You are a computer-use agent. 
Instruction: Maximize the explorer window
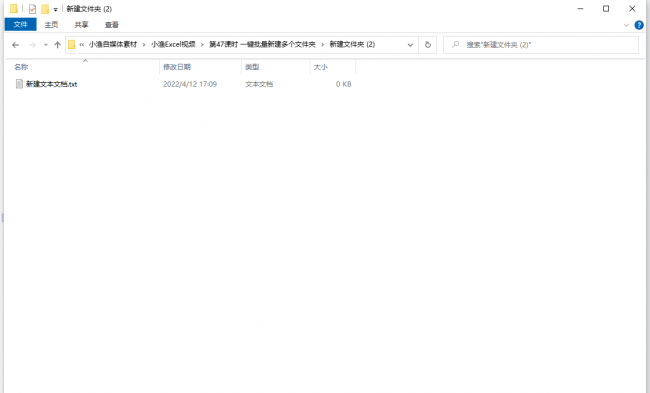tap(606, 9)
